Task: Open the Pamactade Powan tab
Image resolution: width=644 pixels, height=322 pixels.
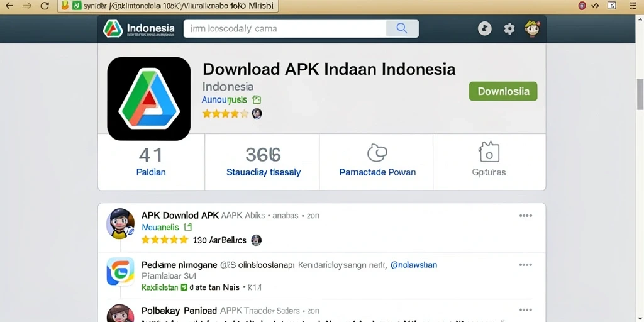Action: click(x=377, y=162)
